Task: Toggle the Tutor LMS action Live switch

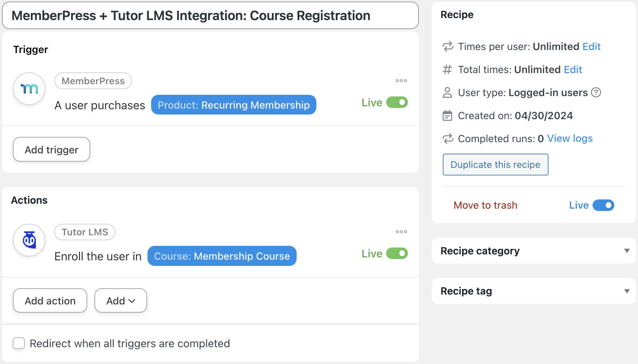Action: click(x=397, y=253)
